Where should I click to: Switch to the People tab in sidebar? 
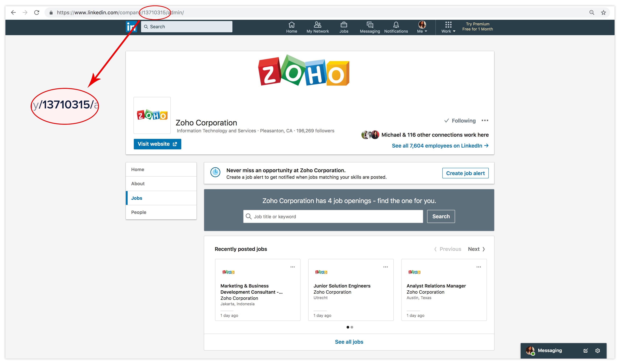click(x=139, y=212)
